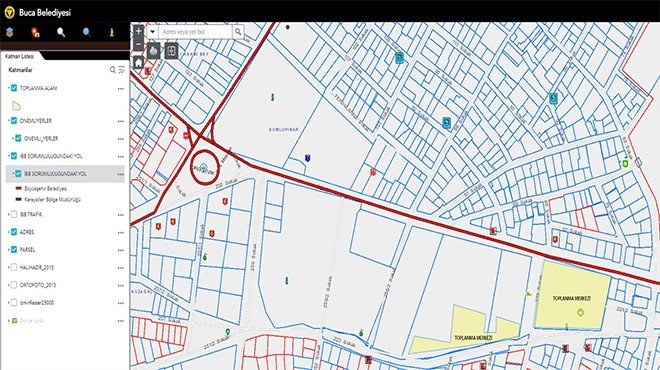Click the DUMLUPINAR label on the map

pyautogui.click(x=284, y=130)
